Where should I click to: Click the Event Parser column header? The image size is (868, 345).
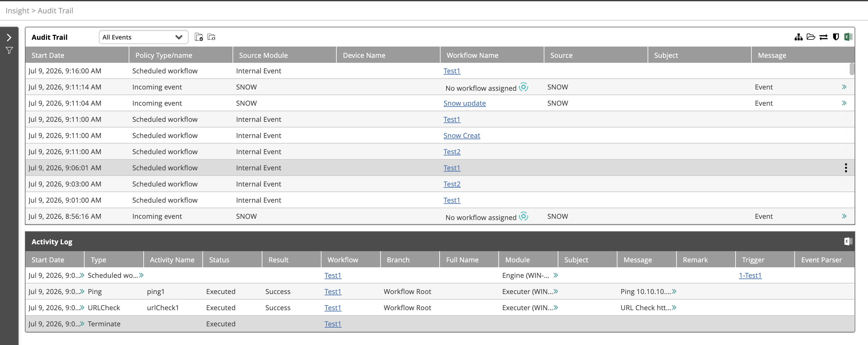(x=824, y=260)
